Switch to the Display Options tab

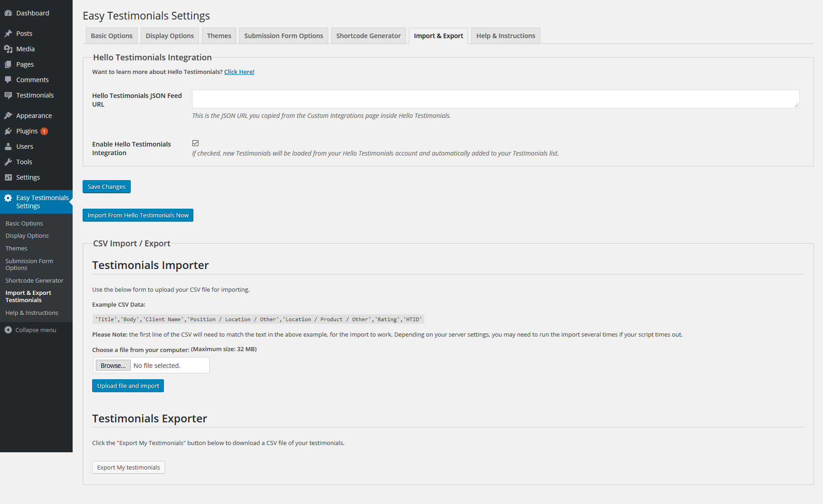coord(170,36)
